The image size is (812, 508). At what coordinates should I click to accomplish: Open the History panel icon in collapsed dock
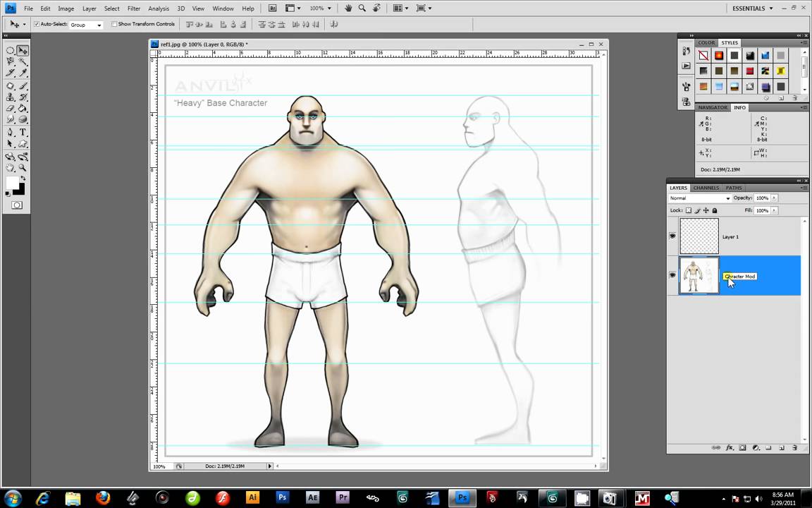click(686, 51)
